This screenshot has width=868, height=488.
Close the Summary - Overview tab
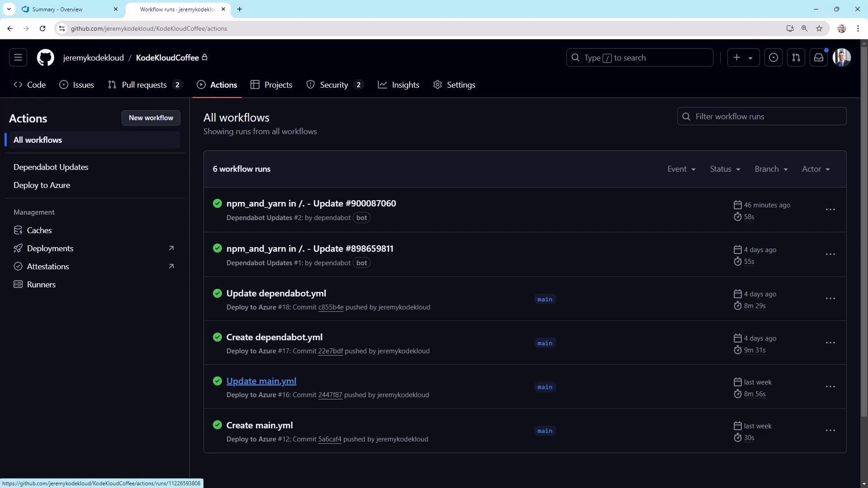click(116, 9)
